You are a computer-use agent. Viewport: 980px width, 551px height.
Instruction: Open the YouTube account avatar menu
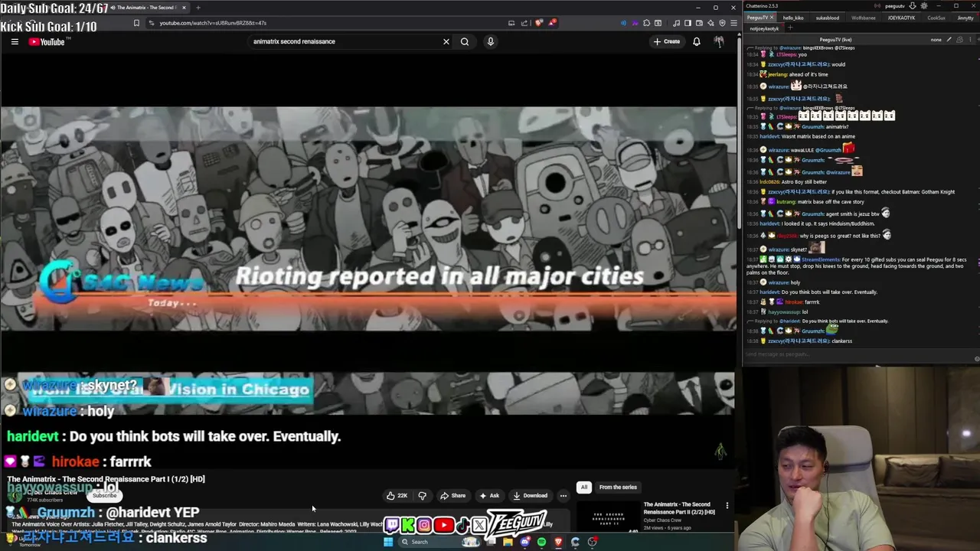pos(719,41)
